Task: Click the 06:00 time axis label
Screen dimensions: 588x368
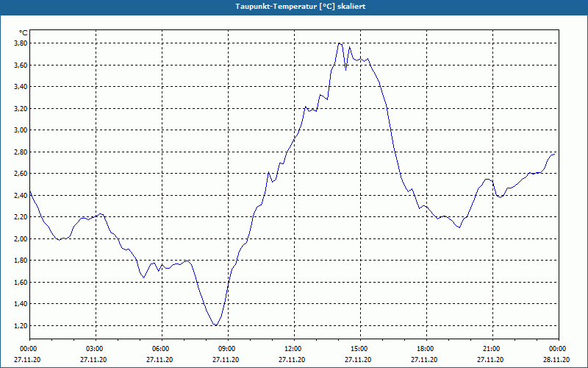Action: point(162,349)
